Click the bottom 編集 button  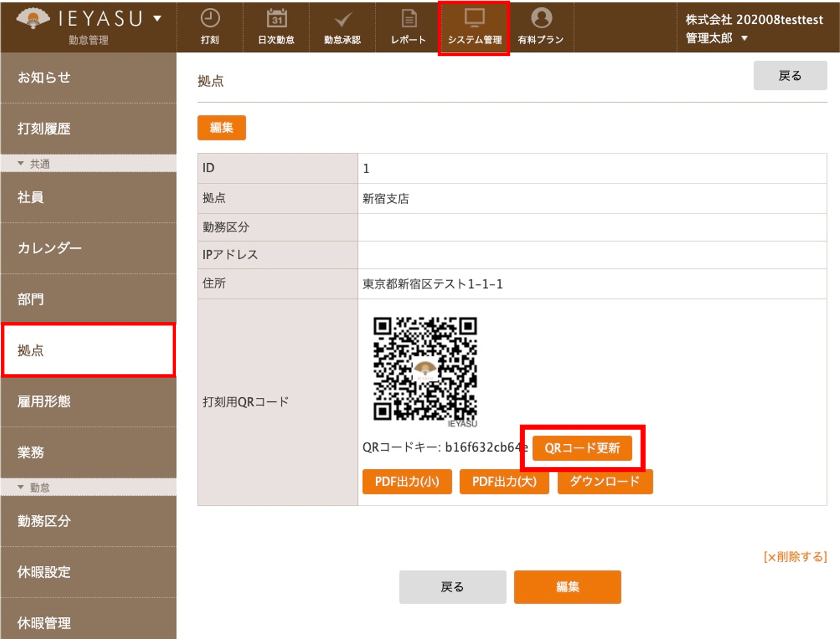pos(568,587)
